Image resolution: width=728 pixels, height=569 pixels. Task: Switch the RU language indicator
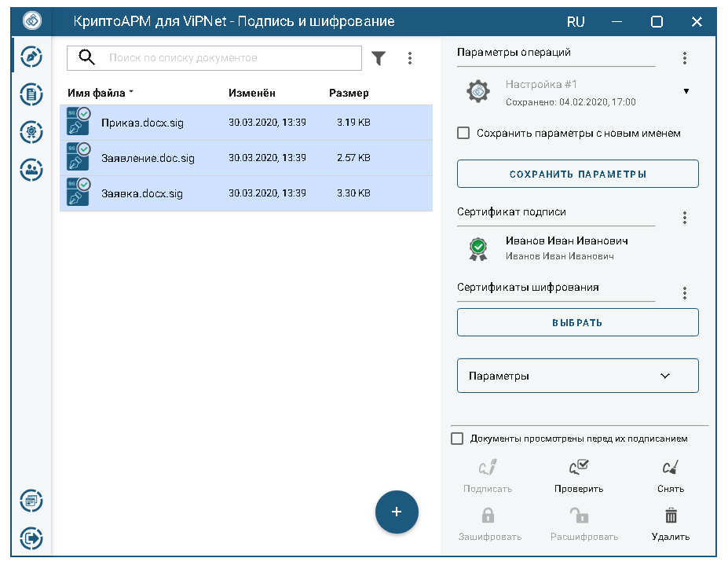coord(575,21)
